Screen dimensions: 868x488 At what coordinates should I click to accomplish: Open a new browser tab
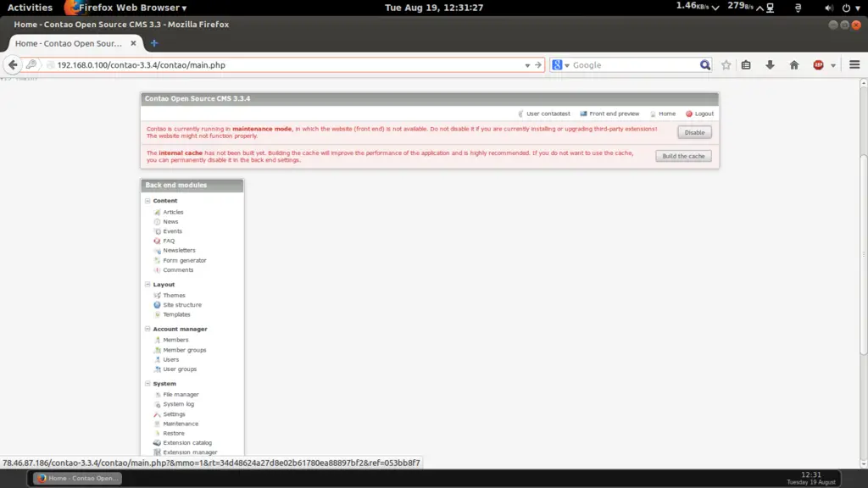coord(154,43)
